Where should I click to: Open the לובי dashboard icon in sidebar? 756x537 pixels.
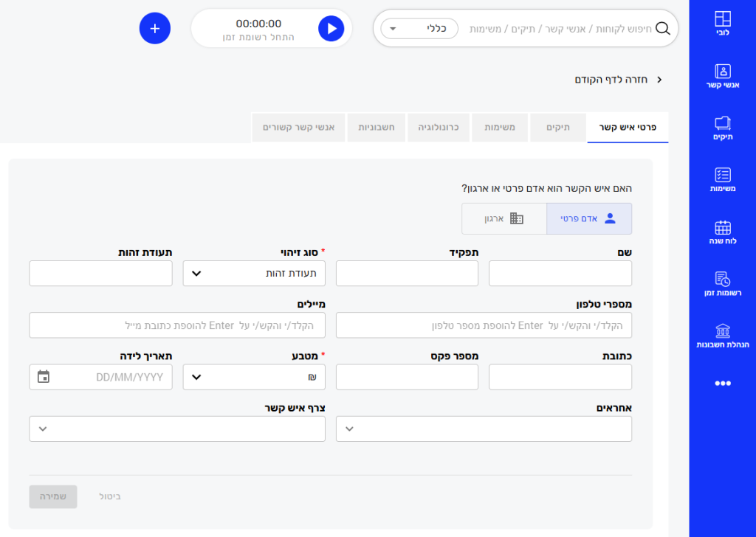[x=723, y=24]
